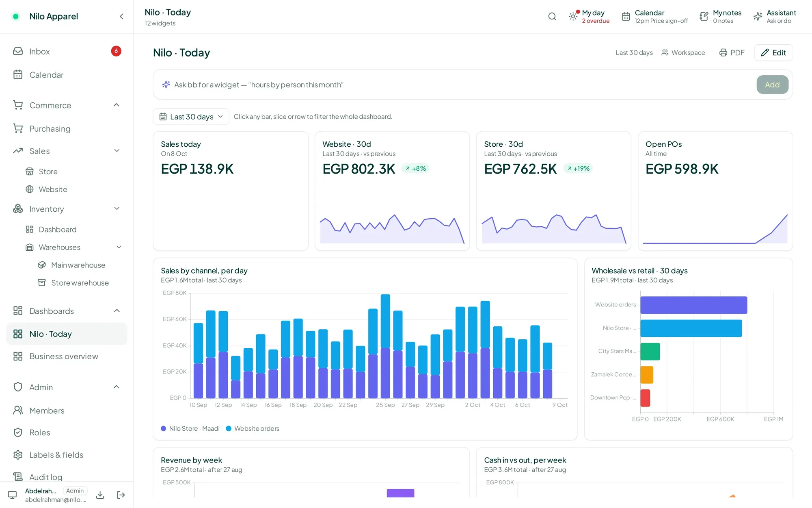Image resolution: width=812 pixels, height=508 pixels.
Task: Open the Inbox badge showing 6
Action: tap(116, 51)
